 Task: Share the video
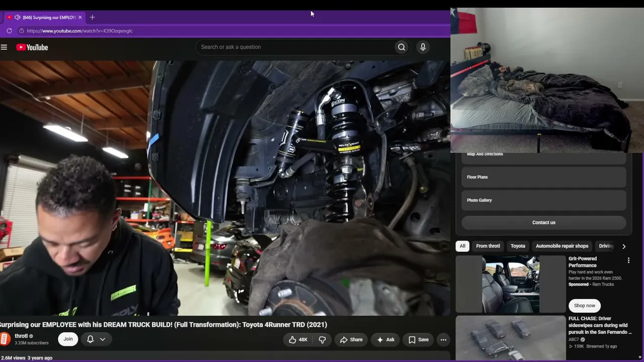351,340
